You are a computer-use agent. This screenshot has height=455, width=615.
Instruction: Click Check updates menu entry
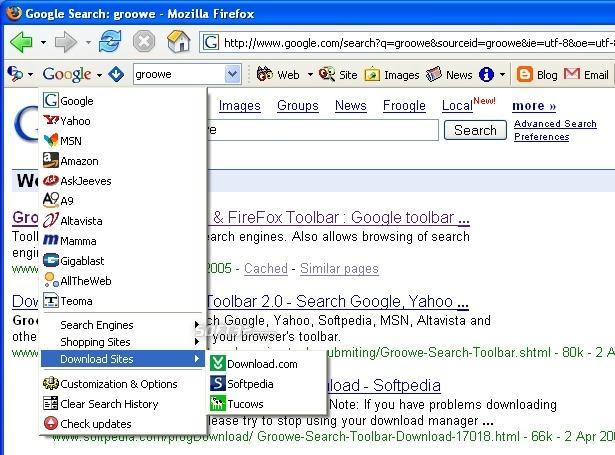click(123, 424)
